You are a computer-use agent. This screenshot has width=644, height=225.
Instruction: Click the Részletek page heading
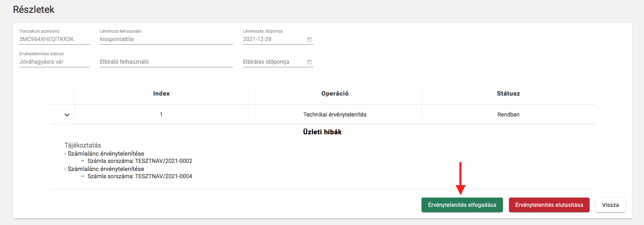click(x=33, y=10)
